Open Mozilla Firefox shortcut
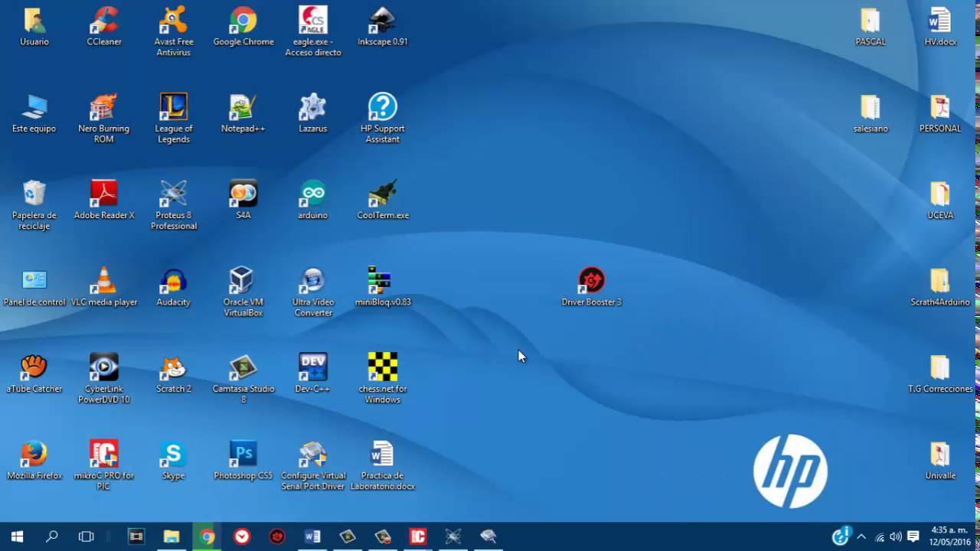The height and width of the screenshot is (551, 980). [34, 460]
